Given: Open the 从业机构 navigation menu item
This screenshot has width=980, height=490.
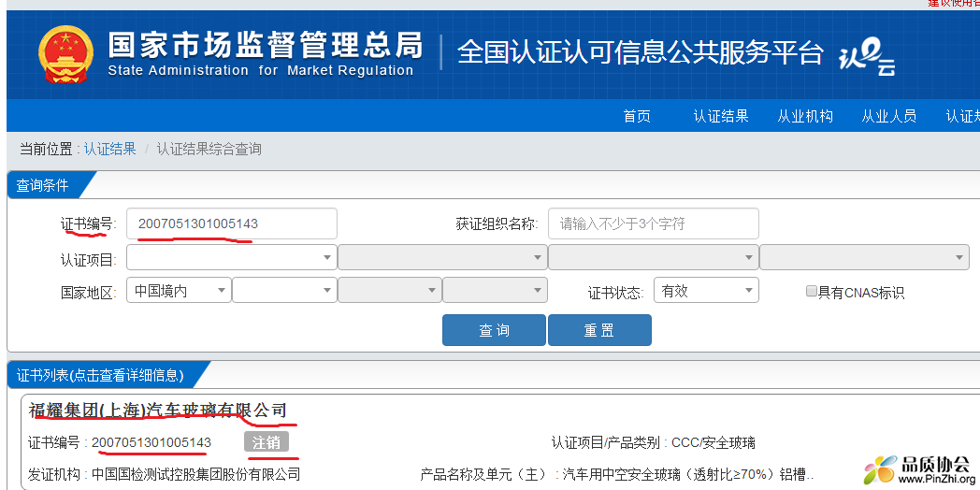Looking at the screenshot, I should 805,116.
